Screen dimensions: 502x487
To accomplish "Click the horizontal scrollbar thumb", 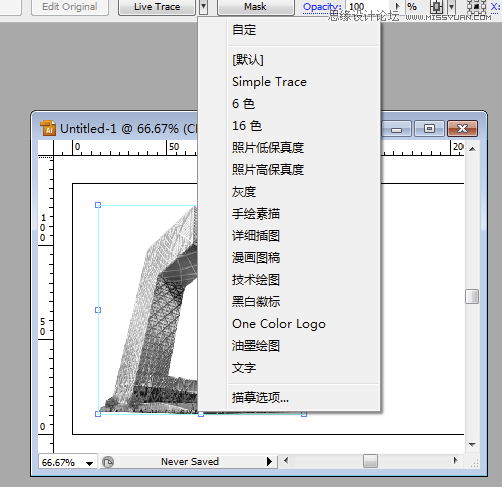I will tap(370, 461).
